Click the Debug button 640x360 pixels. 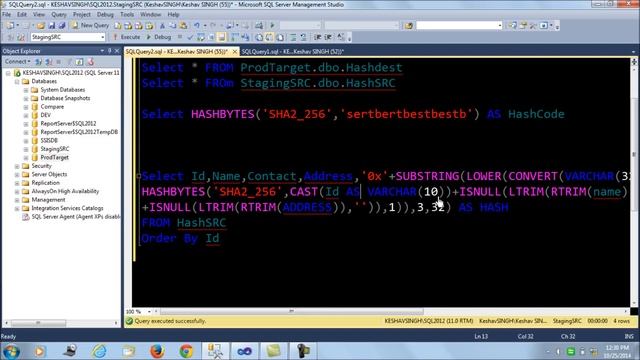coord(158,37)
